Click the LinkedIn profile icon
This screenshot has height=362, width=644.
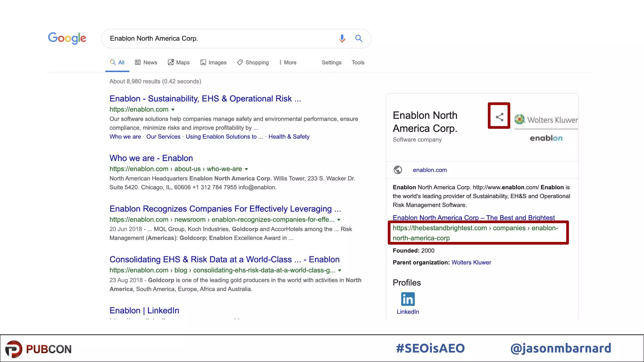pyautogui.click(x=408, y=299)
